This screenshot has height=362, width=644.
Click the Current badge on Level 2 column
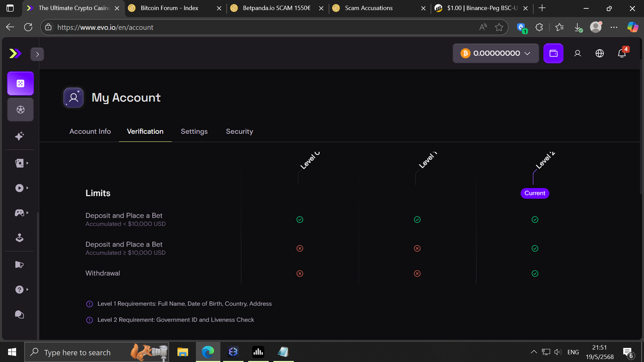coord(534,193)
